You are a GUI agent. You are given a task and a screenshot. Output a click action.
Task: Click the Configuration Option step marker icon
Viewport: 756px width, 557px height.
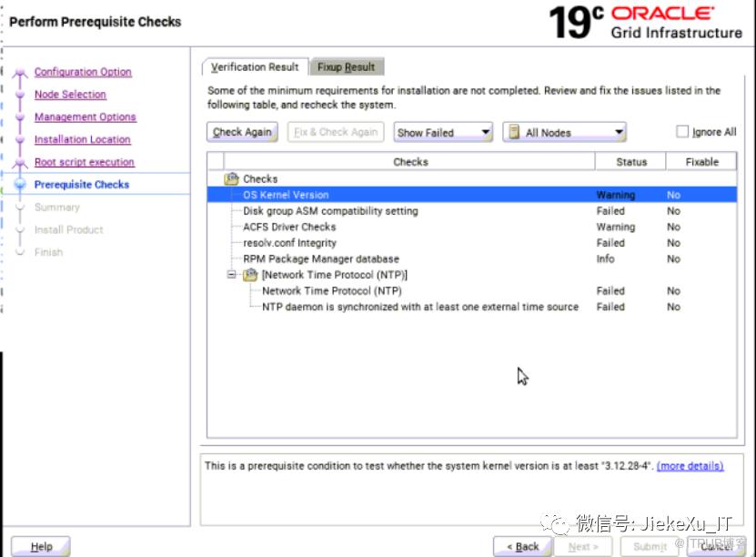tap(20, 74)
